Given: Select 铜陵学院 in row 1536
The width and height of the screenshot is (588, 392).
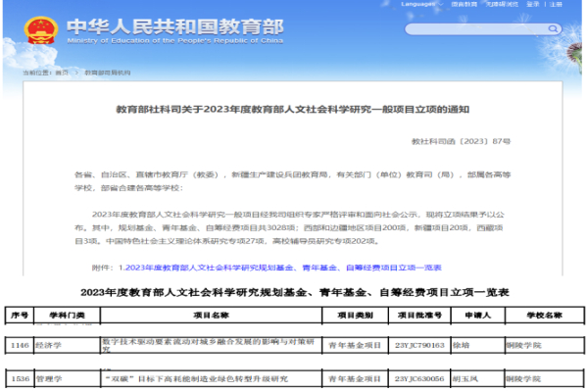Looking at the screenshot, I should pos(545,379).
